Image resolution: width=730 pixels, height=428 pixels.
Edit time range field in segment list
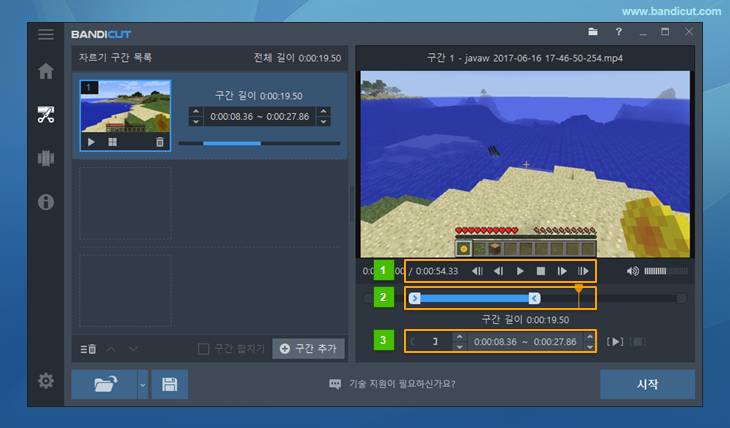click(x=260, y=116)
